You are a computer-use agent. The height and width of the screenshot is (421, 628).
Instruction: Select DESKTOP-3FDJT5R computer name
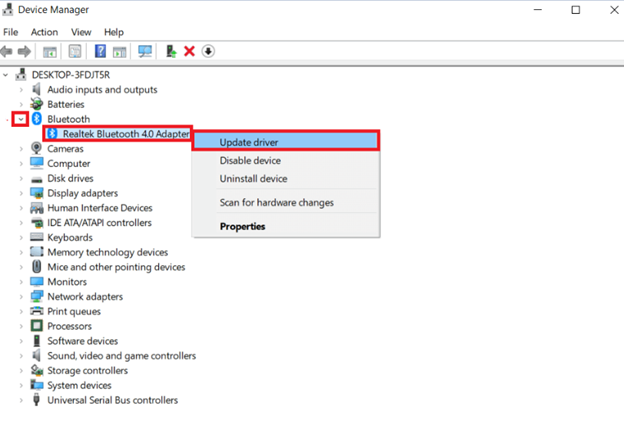[x=71, y=75]
